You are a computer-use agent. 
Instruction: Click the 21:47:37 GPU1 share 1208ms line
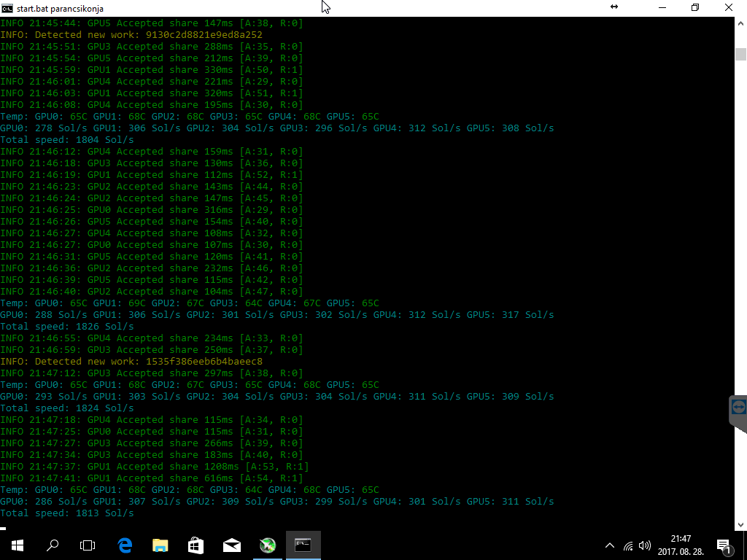coord(155,467)
